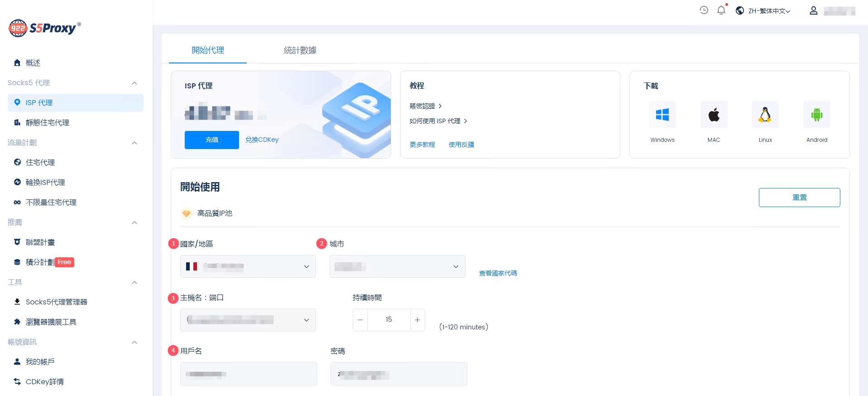Click the Linux penguin download icon
The image size is (868, 396).
pyautogui.click(x=765, y=115)
